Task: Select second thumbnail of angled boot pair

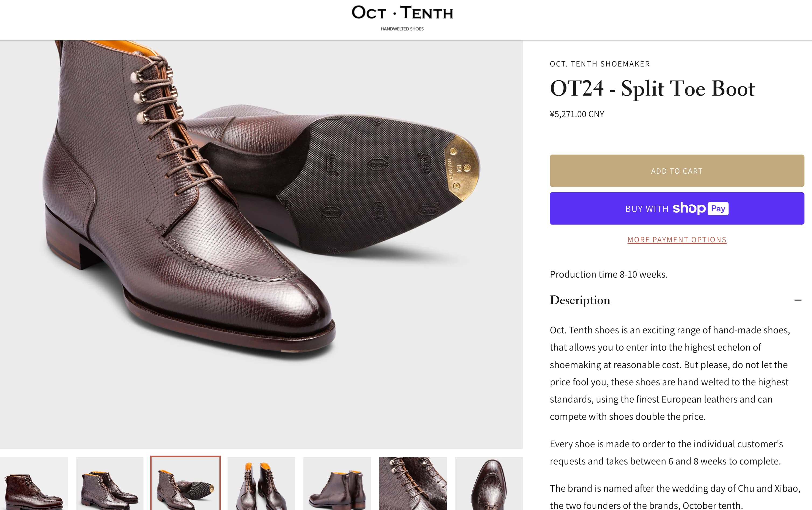Action: click(110, 483)
